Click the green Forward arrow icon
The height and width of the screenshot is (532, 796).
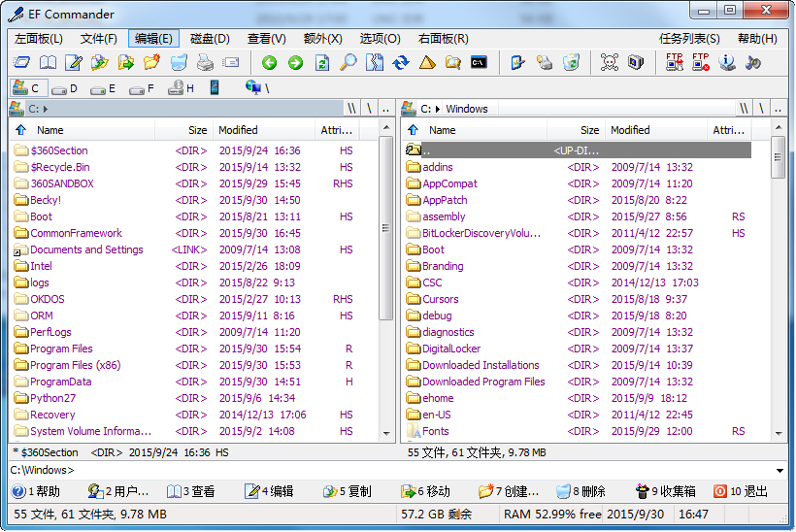(x=295, y=62)
